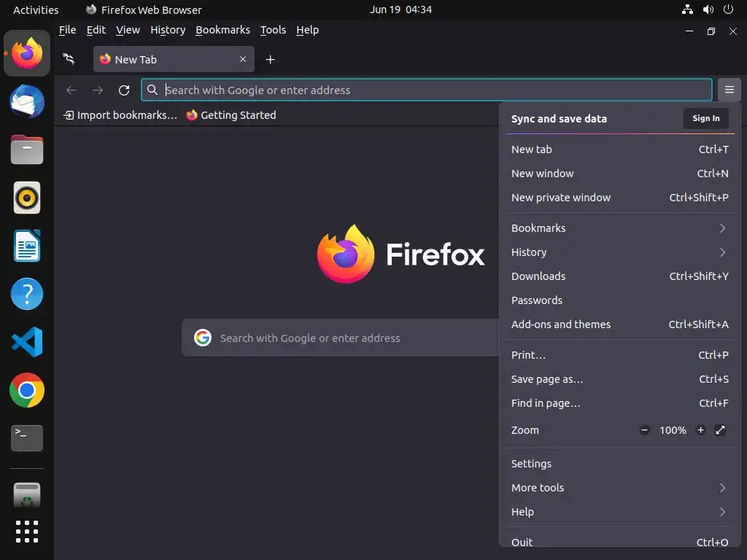Expand the Bookmarks submenu chevron
This screenshot has height=560, width=747.
click(722, 228)
